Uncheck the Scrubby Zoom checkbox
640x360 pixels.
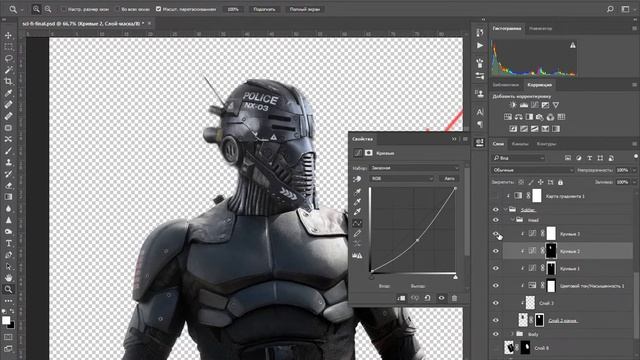(x=158, y=9)
